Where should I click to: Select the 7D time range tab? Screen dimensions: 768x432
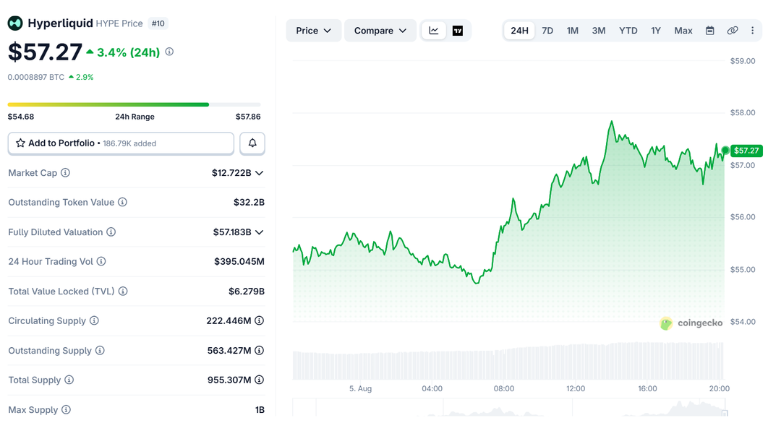[548, 30]
